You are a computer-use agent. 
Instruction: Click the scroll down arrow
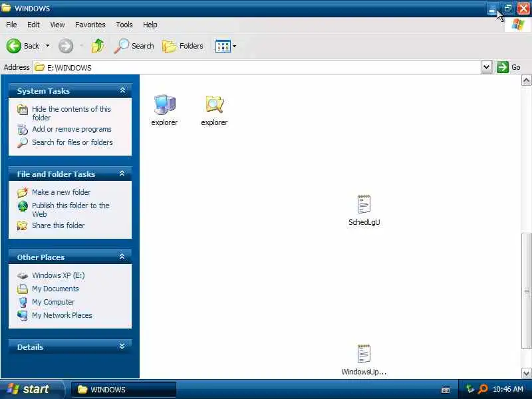pos(526,373)
